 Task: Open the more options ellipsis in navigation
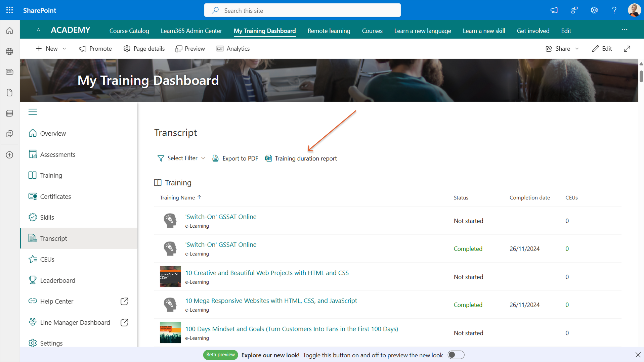(624, 30)
